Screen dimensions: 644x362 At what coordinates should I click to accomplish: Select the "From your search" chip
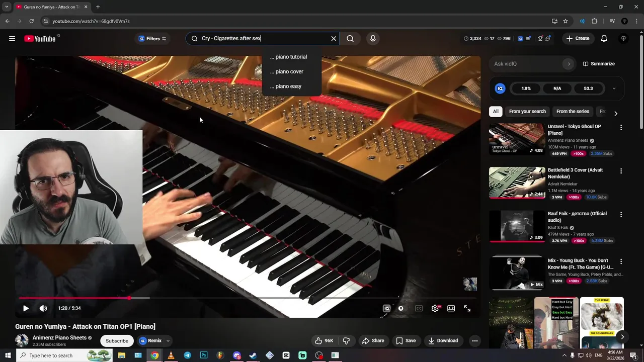(527, 112)
